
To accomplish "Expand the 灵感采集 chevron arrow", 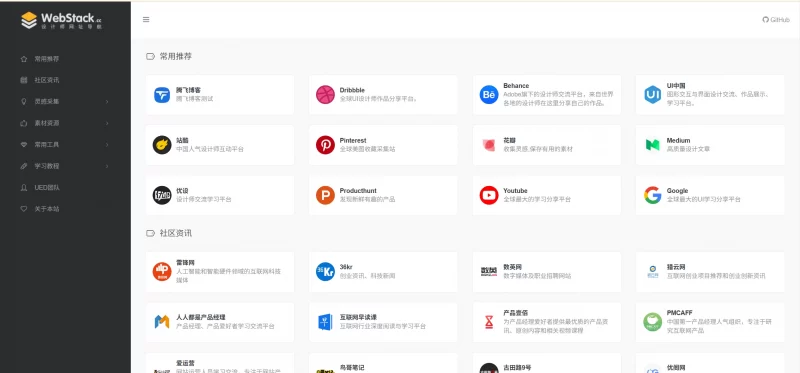I will [107, 102].
